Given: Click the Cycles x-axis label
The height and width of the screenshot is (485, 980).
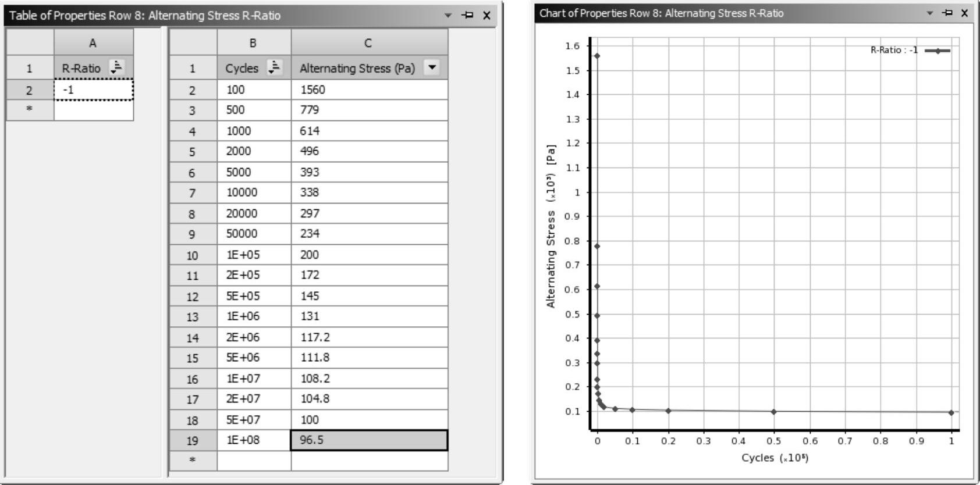Looking at the screenshot, I should 775,458.
